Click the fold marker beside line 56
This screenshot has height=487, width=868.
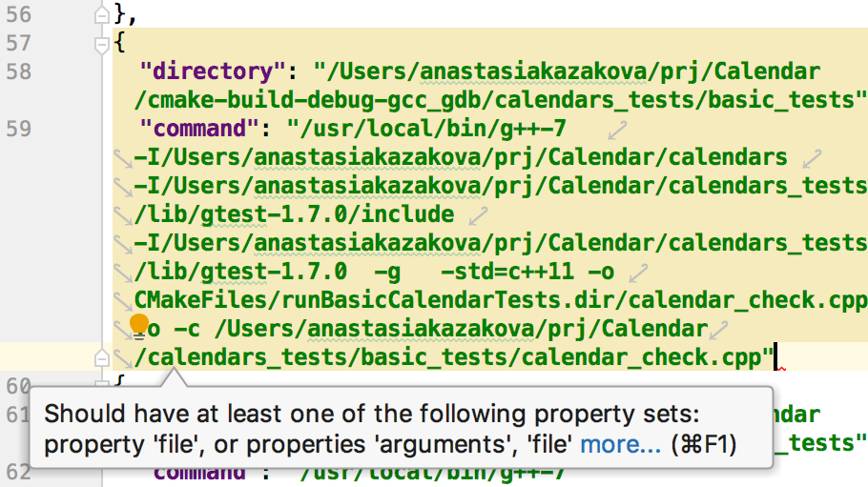tap(101, 14)
